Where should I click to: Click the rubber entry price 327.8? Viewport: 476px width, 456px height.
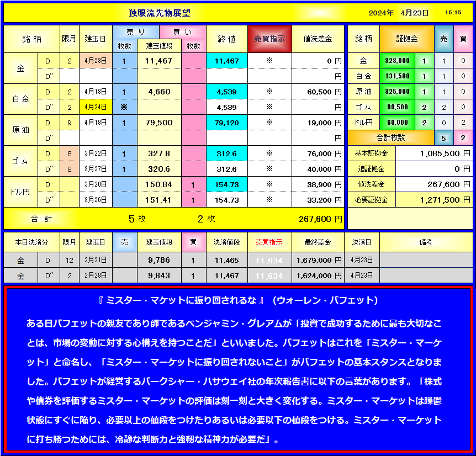[159, 153]
